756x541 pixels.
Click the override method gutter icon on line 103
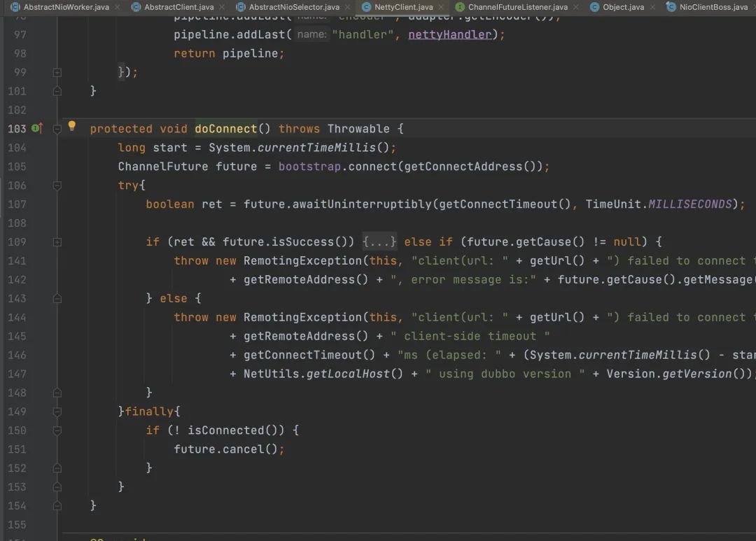37,128
